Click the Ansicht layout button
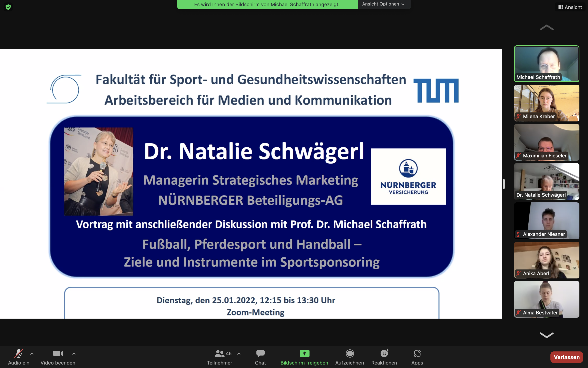Image resolution: width=588 pixels, height=368 pixels. click(x=570, y=7)
